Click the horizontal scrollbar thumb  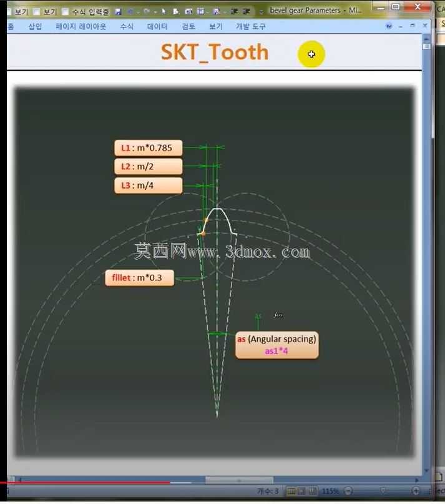click(x=240, y=480)
